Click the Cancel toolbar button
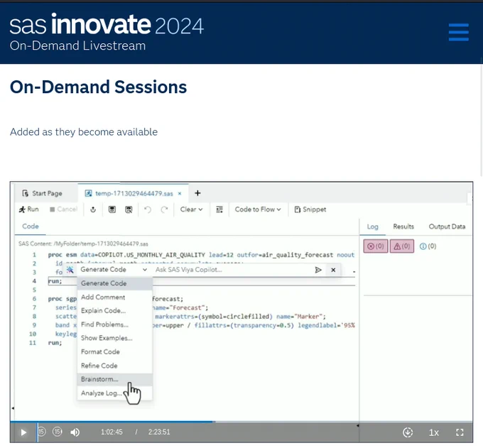 63,209
